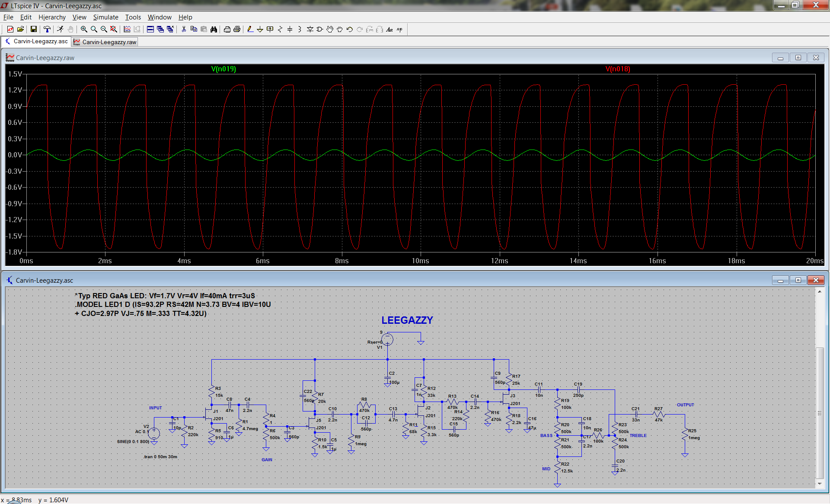Select the V(n018) red trace label
830x504 pixels.
(617, 69)
